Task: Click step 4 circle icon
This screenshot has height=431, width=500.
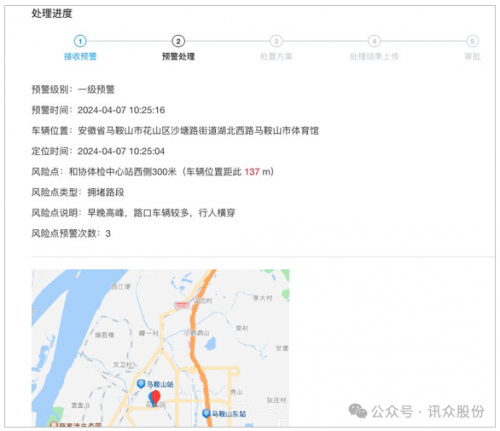Action: click(374, 41)
